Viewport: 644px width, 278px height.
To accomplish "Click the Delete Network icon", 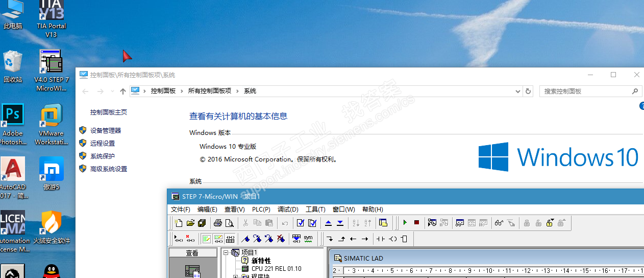I will (190, 239).
